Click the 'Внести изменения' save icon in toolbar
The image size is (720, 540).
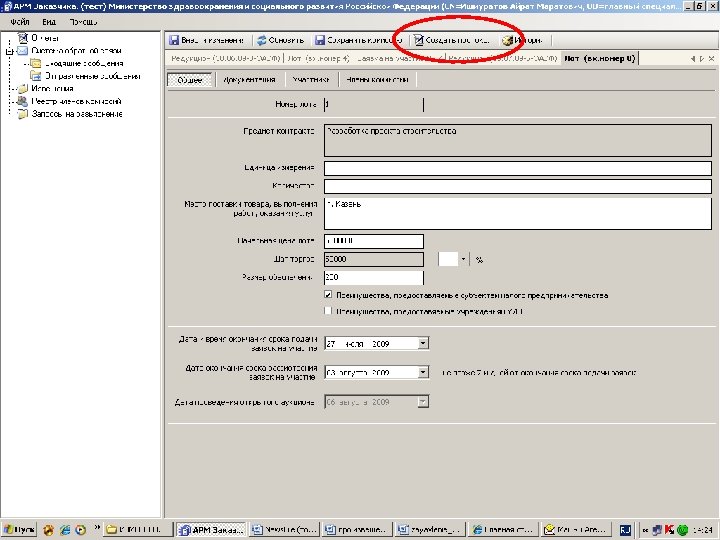[174, 40]
